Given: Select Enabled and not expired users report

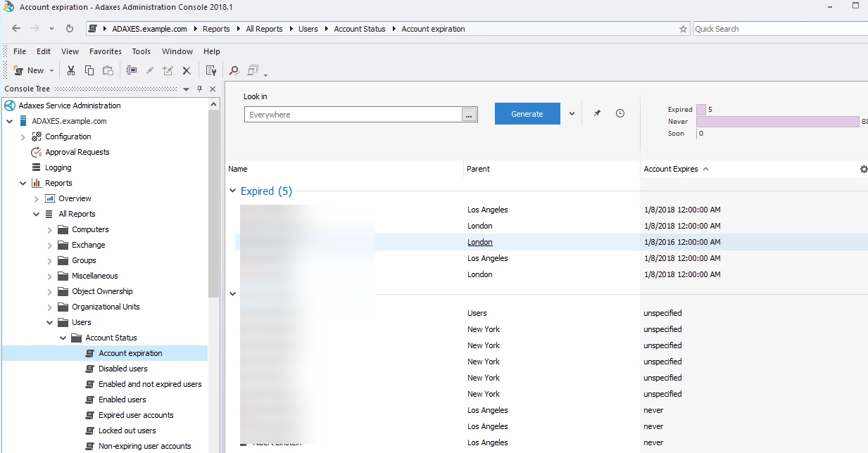Looking at the screenshot, I should click(150, 384).
